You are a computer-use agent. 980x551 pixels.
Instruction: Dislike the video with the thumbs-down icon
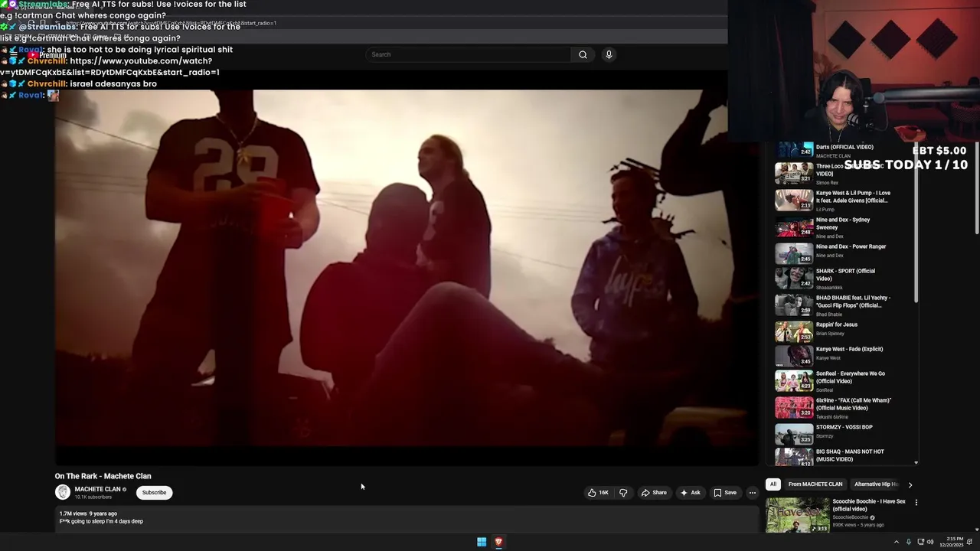point(623,493)
